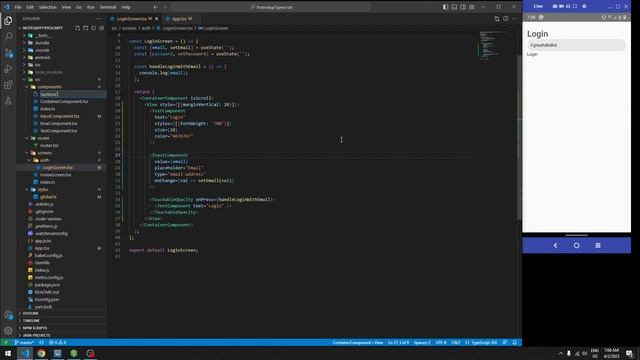Click open changes icon in editor toolbar
The width and height of the screenshot is (640, 360).
click(x=497, y=19)
